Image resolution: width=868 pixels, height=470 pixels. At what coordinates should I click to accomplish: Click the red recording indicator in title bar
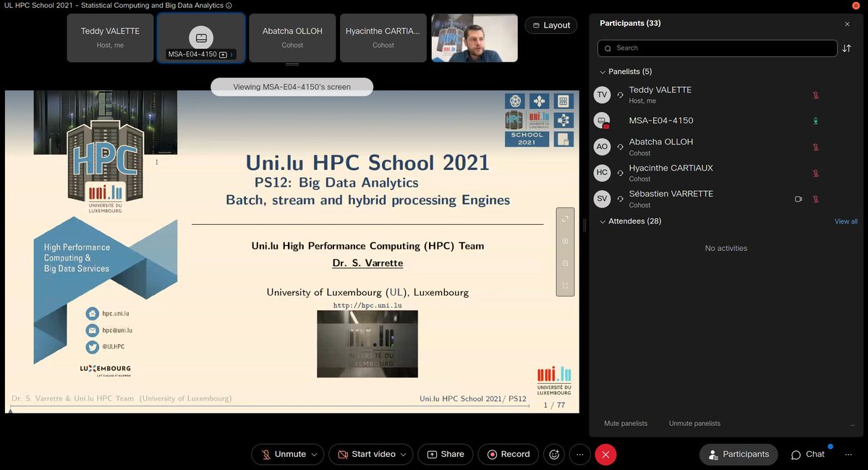[x=856, y=5]
